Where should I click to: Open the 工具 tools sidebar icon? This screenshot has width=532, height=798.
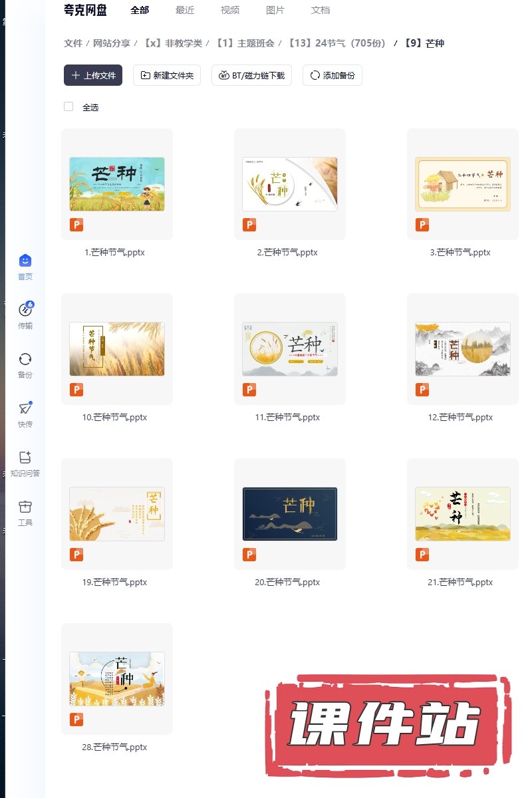pos(25,507)
